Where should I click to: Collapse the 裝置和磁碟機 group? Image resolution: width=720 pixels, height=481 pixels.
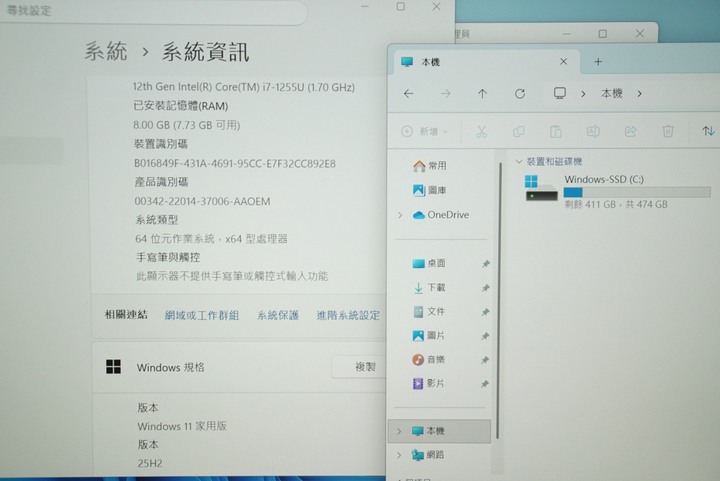(519, 162)
